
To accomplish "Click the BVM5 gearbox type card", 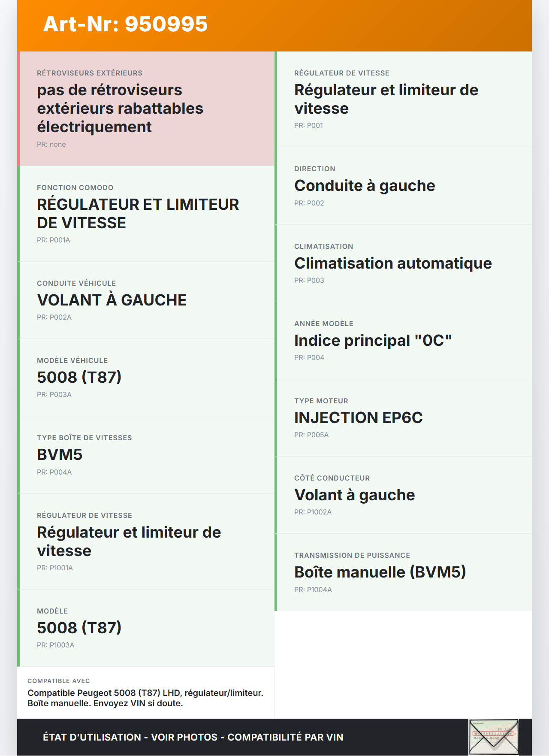I will pos(146,455).
